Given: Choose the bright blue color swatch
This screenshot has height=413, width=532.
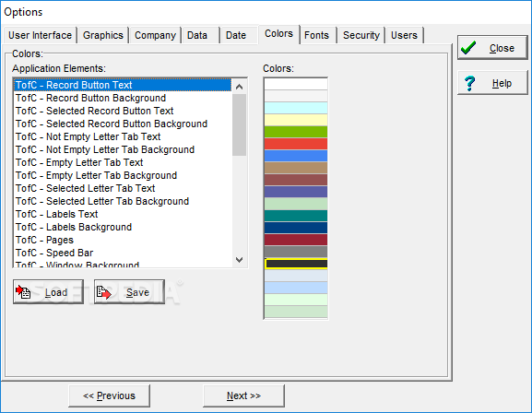Looking at the screenshot, I should pyautogui.click(x=296, y=156).
